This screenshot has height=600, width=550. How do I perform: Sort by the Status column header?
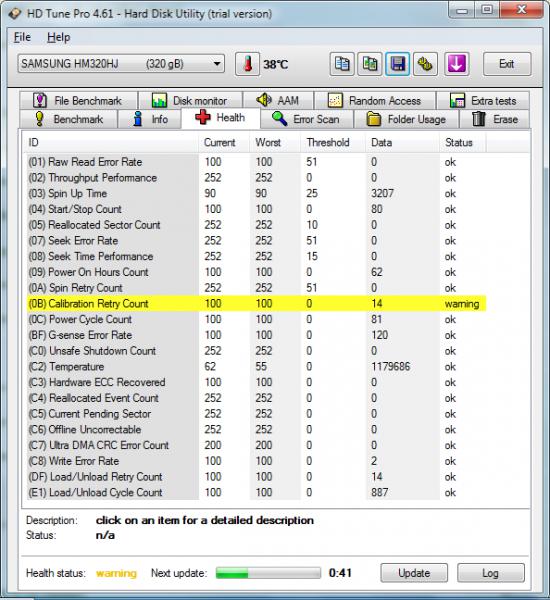463,142
